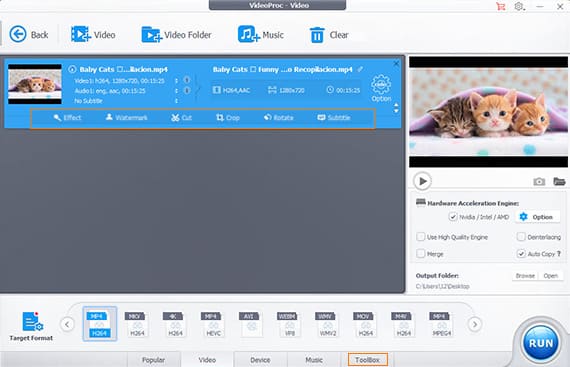Switch to ToolBox tab

click(368, 360)
